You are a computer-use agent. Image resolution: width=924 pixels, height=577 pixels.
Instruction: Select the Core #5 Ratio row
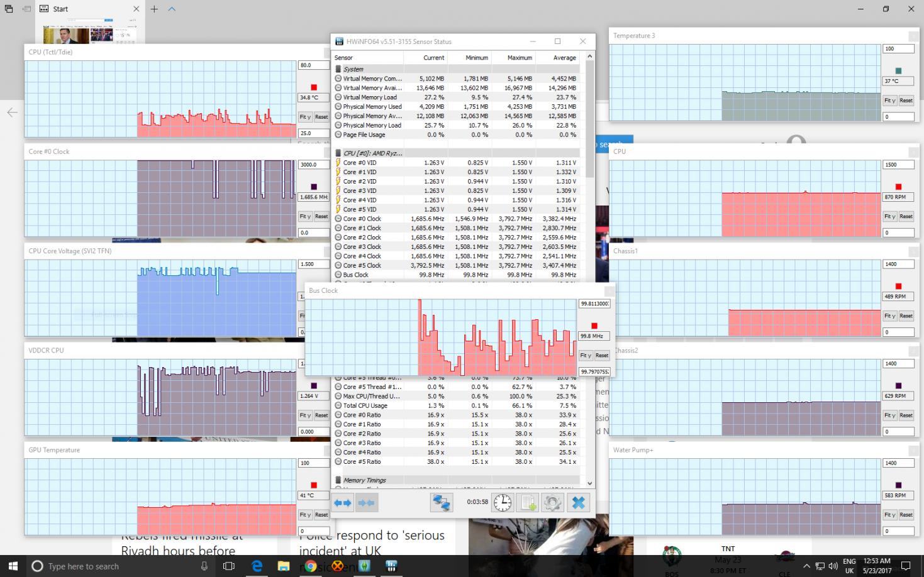456,461
